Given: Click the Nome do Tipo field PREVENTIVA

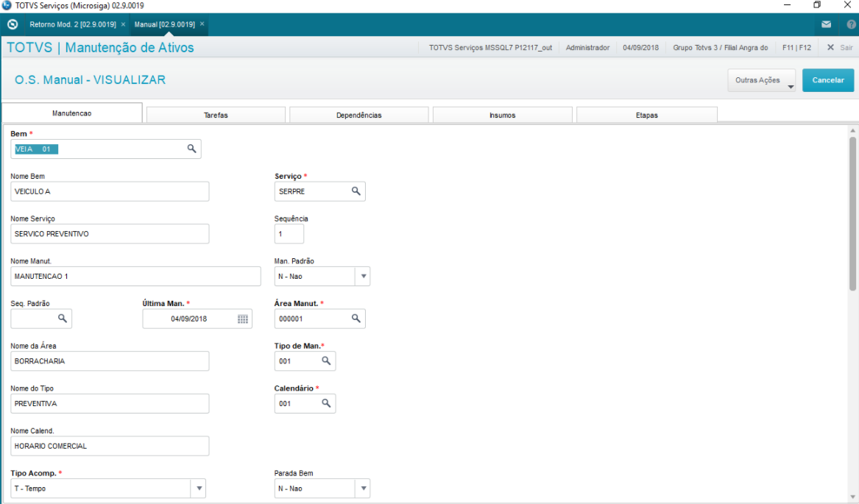Looking at the screenshot, I should pos(110,403).
